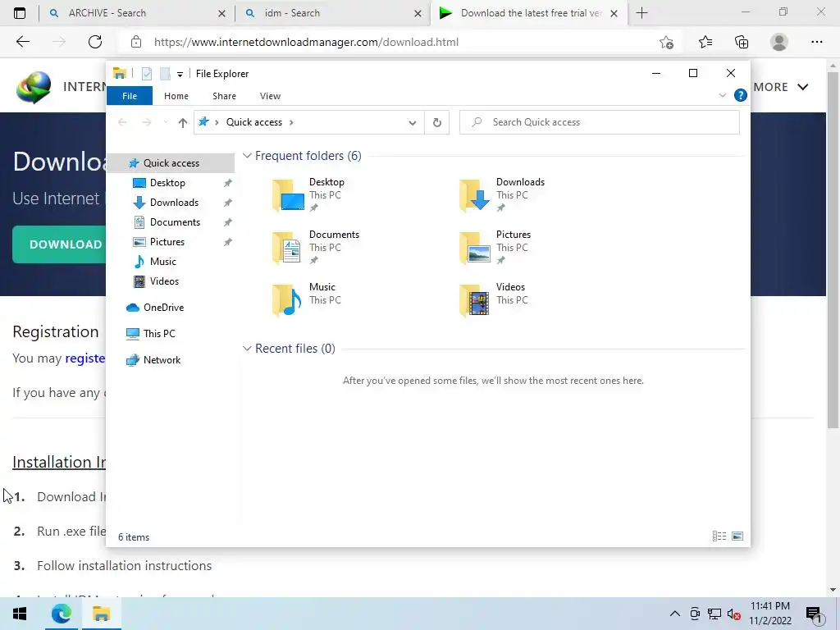Open Downloads folder in Frequent folders
Image resolution: width=840 pixels, height=630 pixels.
502,195
